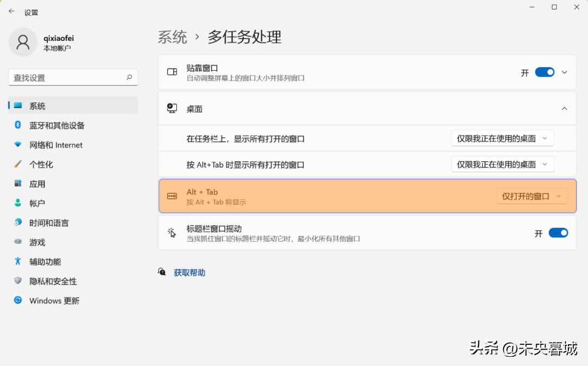
Task: Open the 获取帮助 link
Action: (189, 272)
